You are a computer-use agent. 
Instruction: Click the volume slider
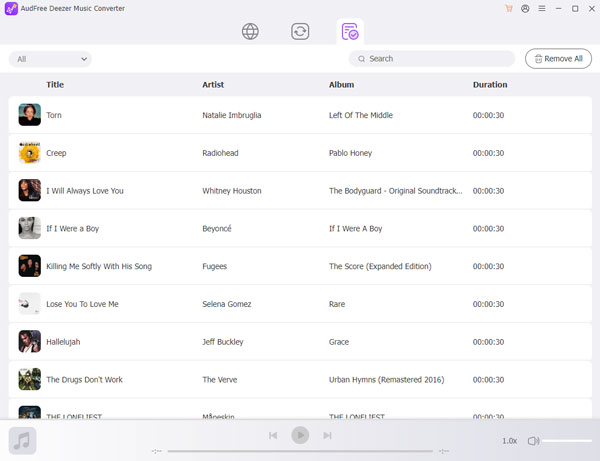click(567, 441)
